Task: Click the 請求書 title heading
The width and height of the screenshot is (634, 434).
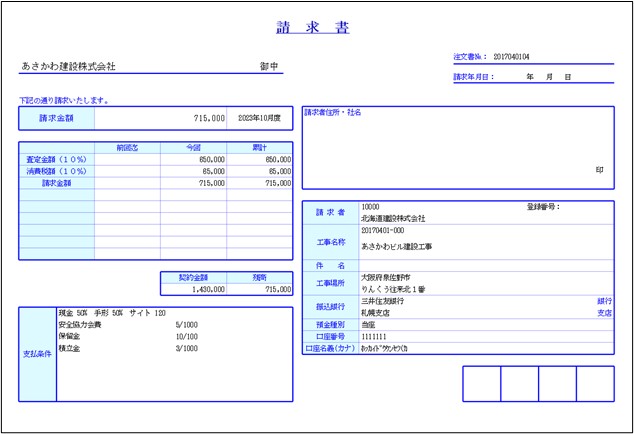Action: (313, 28)
